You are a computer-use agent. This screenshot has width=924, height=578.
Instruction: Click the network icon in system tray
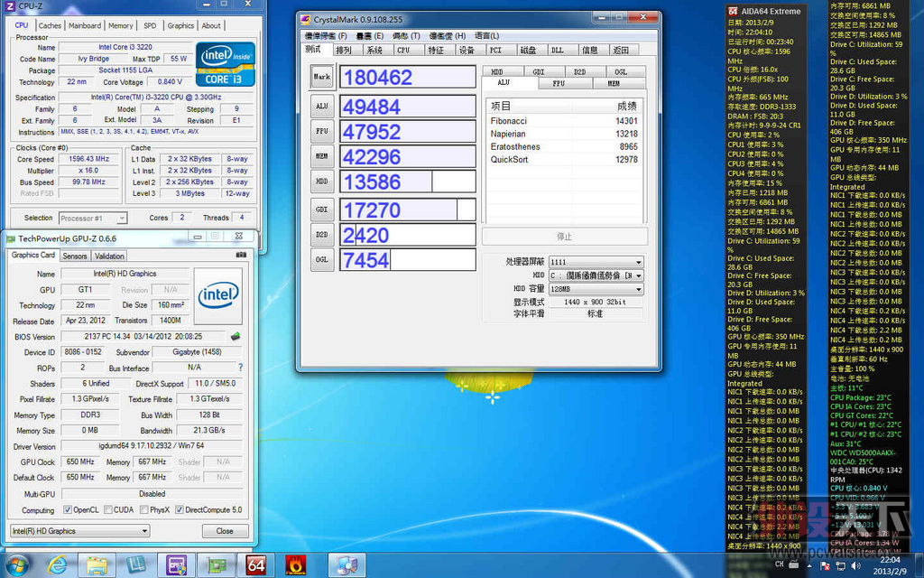click(x=840, y=566)
